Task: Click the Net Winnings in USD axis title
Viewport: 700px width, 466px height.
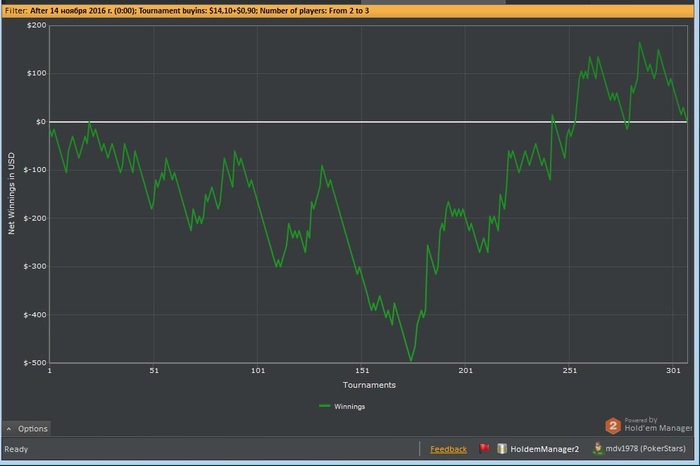Action: pyautogui.click(x=11, y=193)
